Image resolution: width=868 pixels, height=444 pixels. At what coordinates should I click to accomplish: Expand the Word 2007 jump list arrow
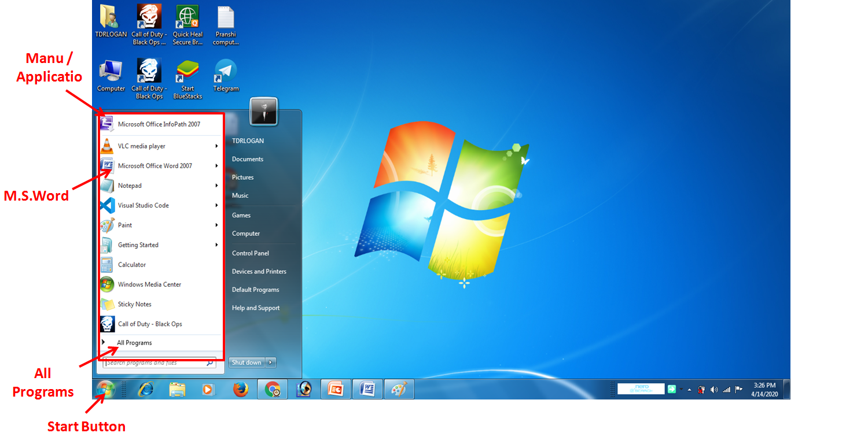[216, 166]
